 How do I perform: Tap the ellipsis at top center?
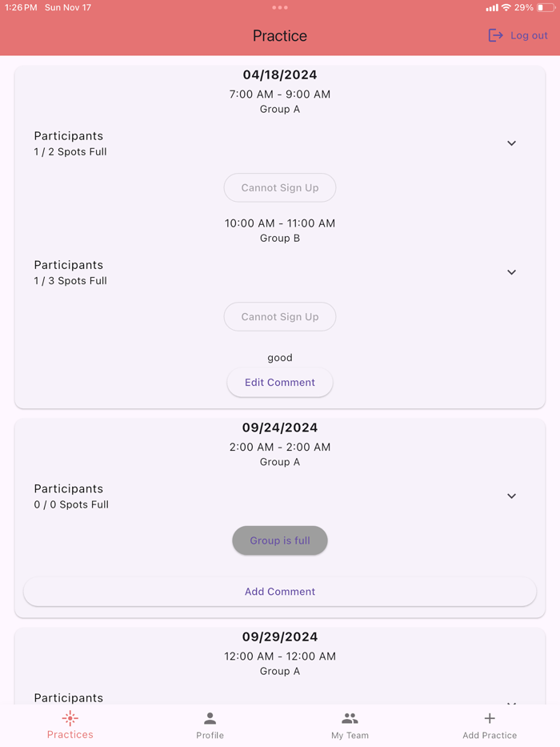pyautogui.click(x=279, y=7)
